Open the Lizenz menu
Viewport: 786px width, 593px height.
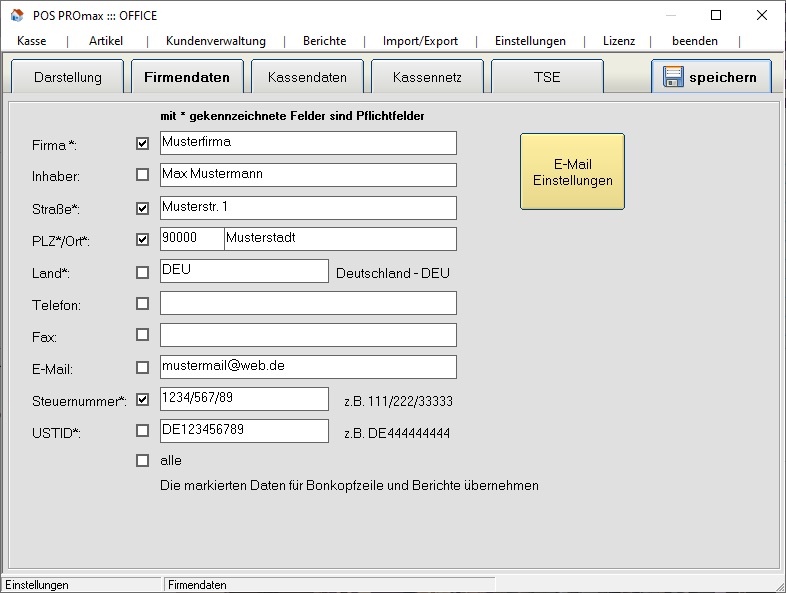tap(619, 41)
